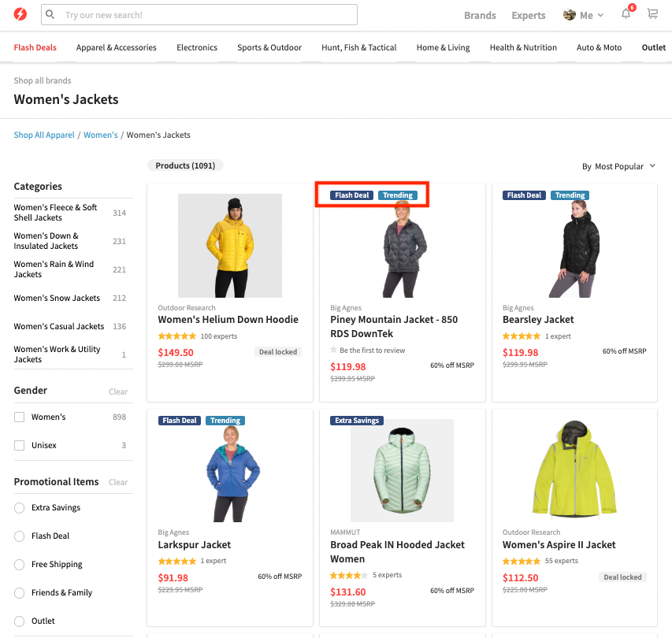This screenshot has width=672, height=638.
Task: Go to the Brands page
Action: coord(480,16)
